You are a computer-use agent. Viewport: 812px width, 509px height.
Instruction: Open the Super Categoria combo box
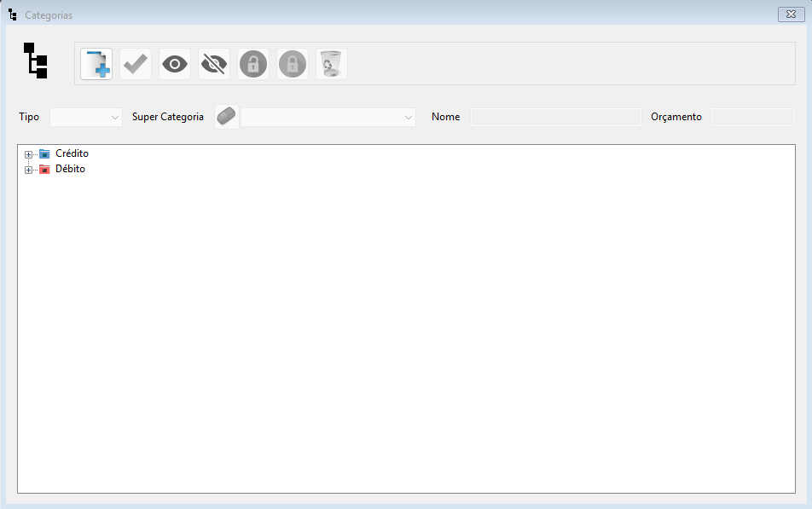tap(328, 117)
